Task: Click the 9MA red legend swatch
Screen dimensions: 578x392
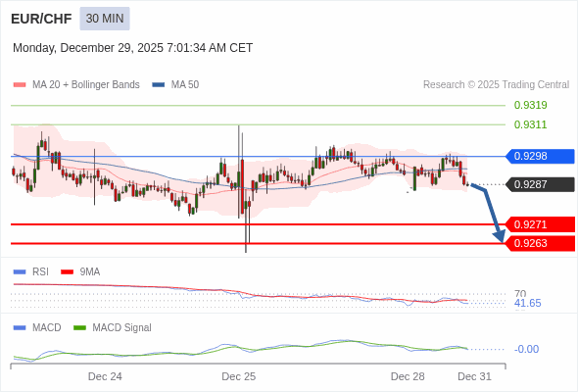Action: click(67, 272)
